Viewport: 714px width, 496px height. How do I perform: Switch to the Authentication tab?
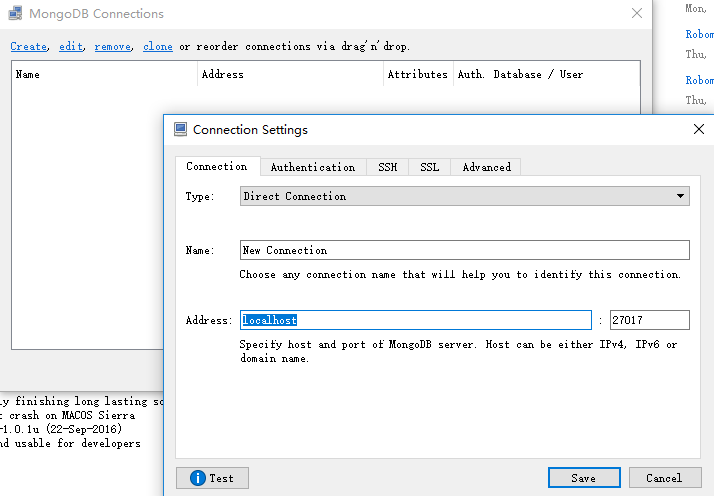[313, 167]
